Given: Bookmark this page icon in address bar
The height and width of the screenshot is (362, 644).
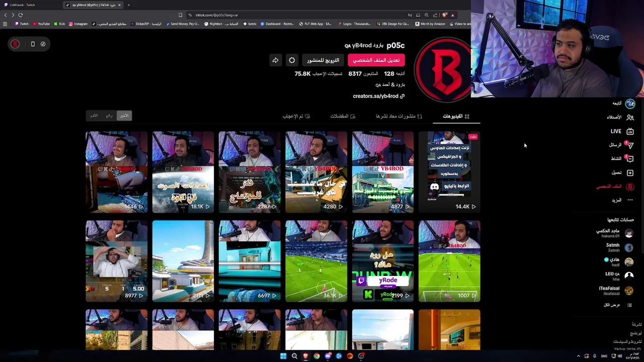Looking at the screenshot, I should pos(181,15).
